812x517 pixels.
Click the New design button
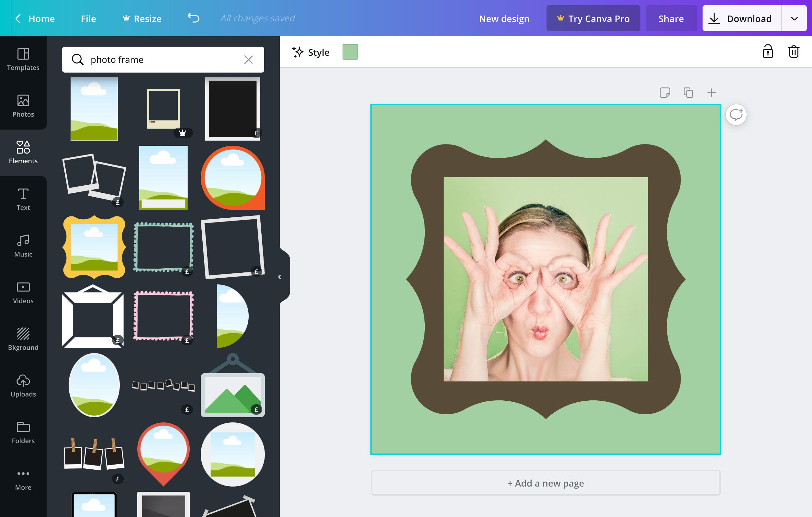[504, 18]
